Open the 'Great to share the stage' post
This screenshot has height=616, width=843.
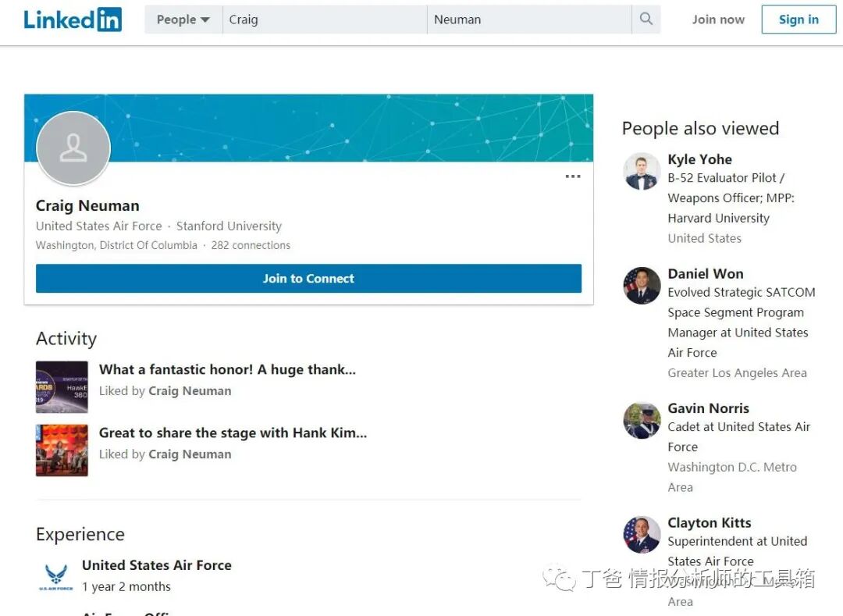pyautogui.click(x=233, y=433)
